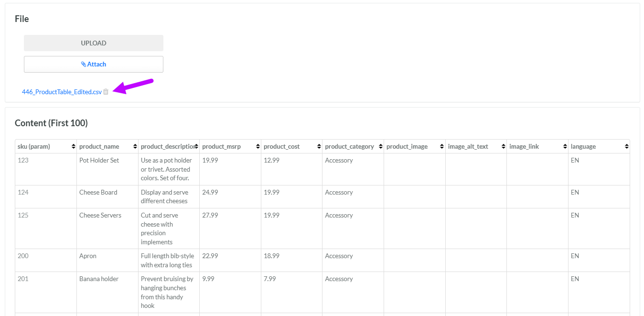Open the 446_ProductTable_Edited.csv file link
This screenshot has height=316, width=644.
[62, 92]
